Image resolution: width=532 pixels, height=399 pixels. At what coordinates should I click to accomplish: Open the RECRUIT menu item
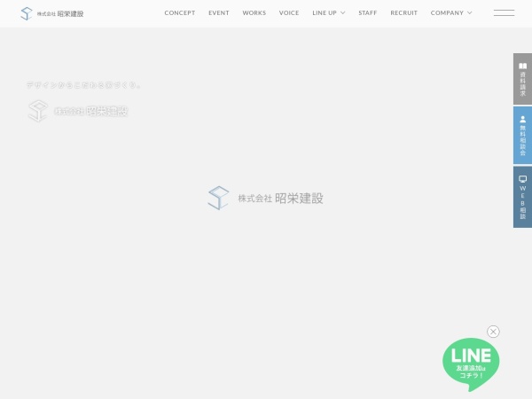403,13
